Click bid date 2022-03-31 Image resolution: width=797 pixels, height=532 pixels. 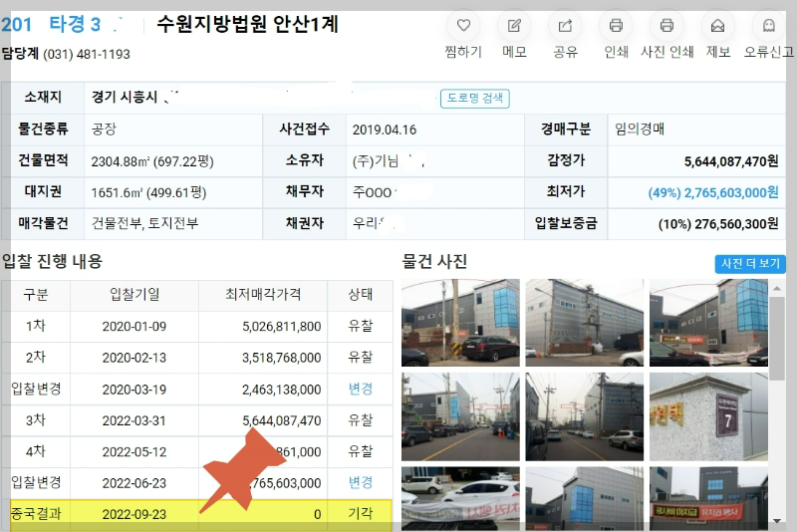point(134,420)
